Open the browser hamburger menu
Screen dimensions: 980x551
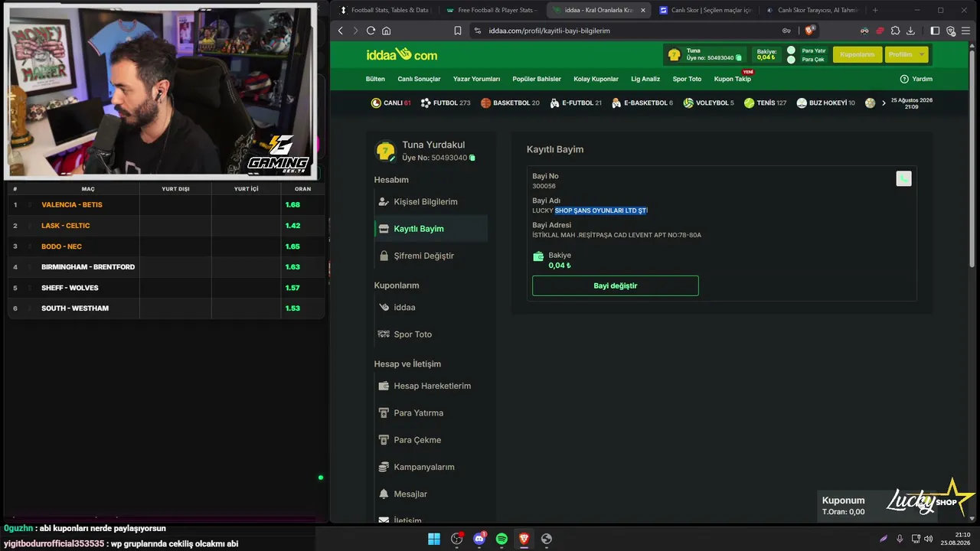(x=967, y=31)
